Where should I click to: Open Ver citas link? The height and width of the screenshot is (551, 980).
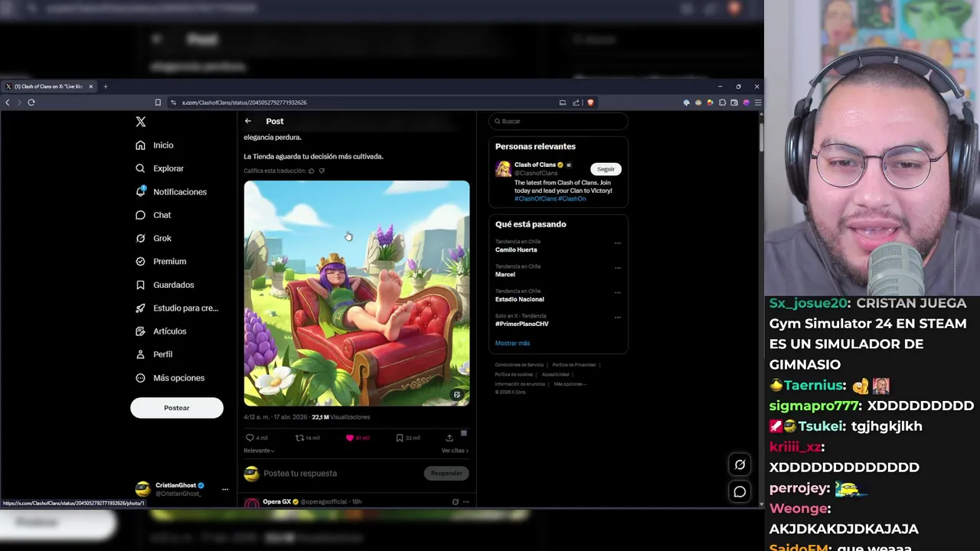click(x=455, y=451)
